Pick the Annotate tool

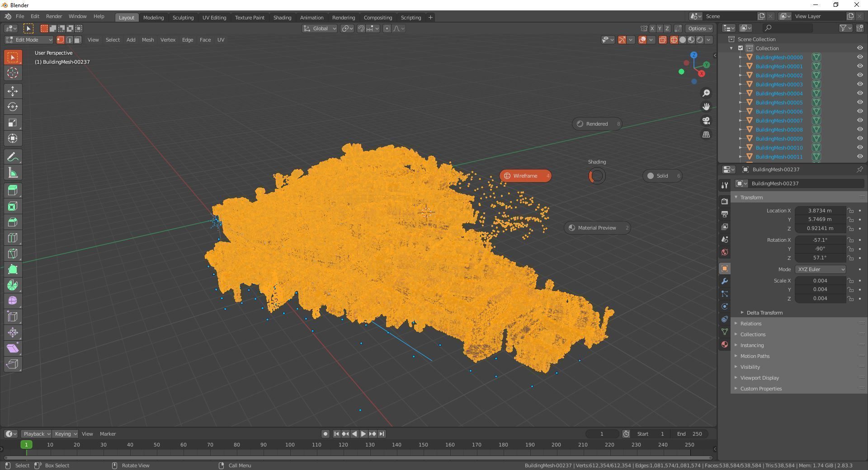[x=13, y=157]
